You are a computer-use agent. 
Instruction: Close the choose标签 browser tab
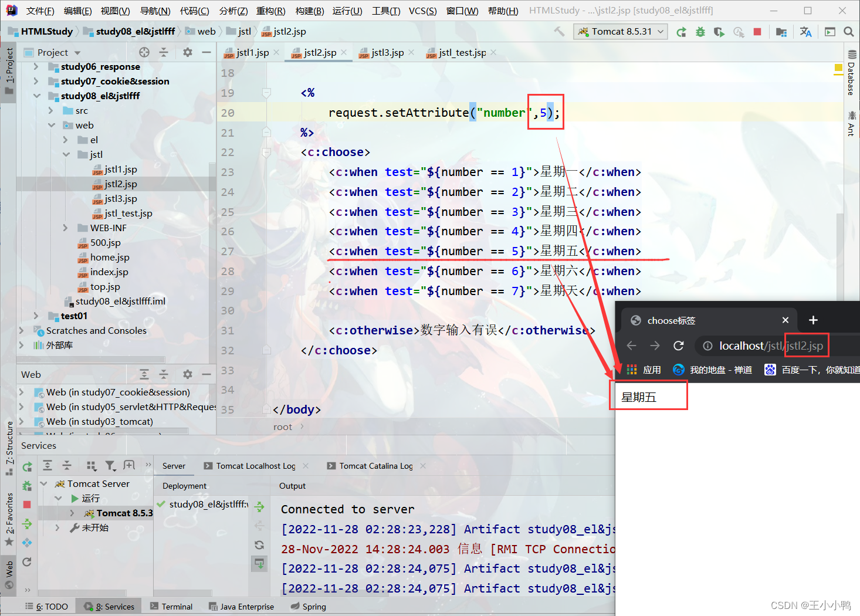tap(785, 320)
